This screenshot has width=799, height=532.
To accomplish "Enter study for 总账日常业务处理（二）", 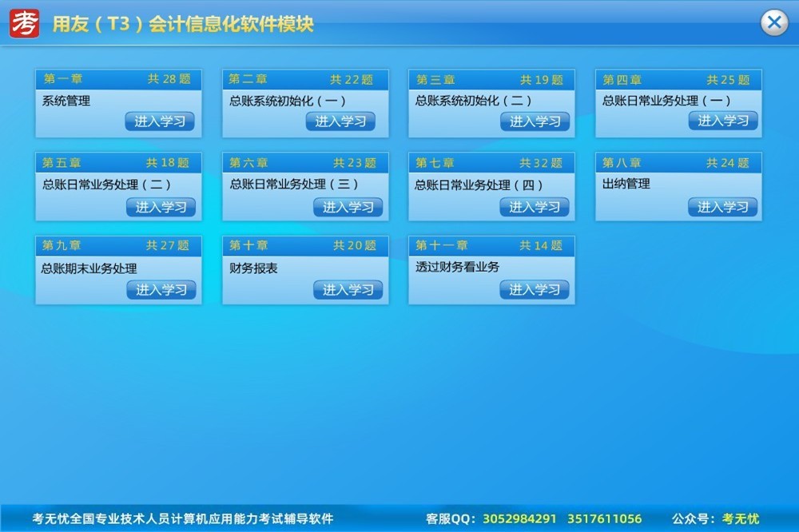I will [161, 207].
